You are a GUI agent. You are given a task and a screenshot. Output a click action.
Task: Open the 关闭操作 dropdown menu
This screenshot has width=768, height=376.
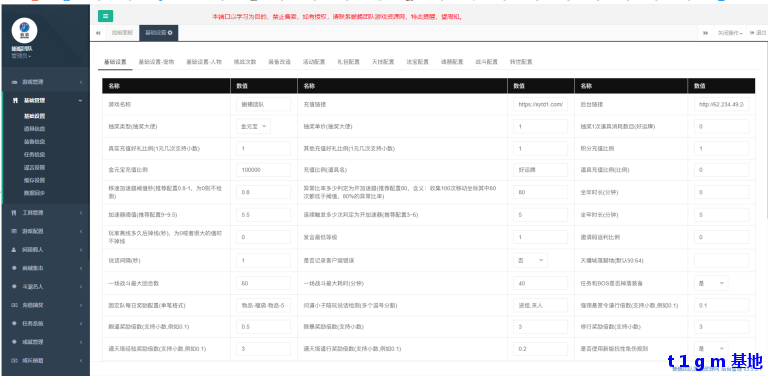[x=730, y=33]
